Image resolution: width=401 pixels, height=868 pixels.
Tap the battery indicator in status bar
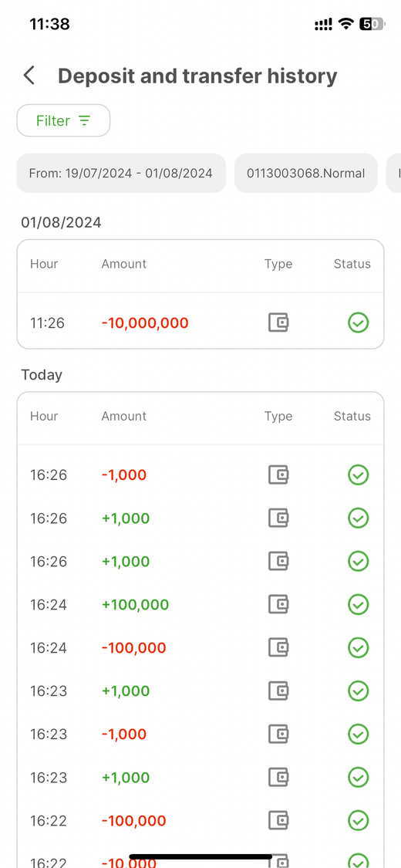click(372, 24)
